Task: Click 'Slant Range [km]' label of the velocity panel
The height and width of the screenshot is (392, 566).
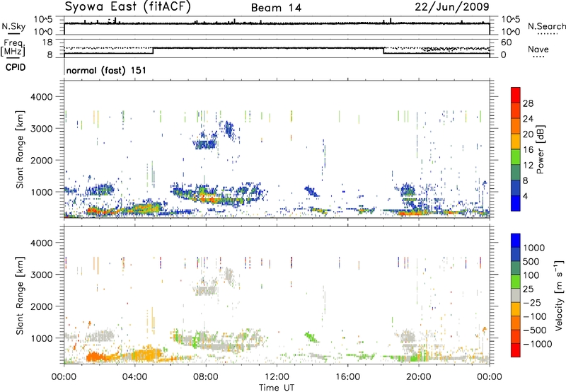Action: tap(20, 295)
